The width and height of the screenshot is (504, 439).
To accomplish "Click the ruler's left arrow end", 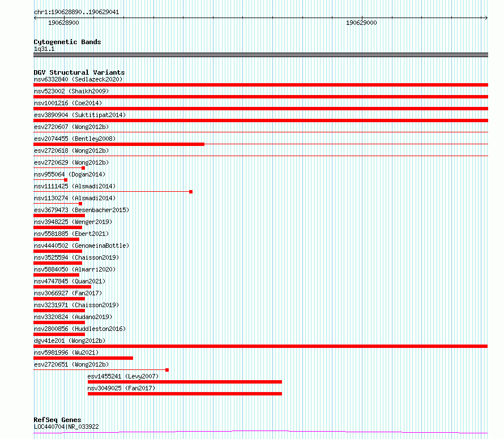I will (35, 18).
